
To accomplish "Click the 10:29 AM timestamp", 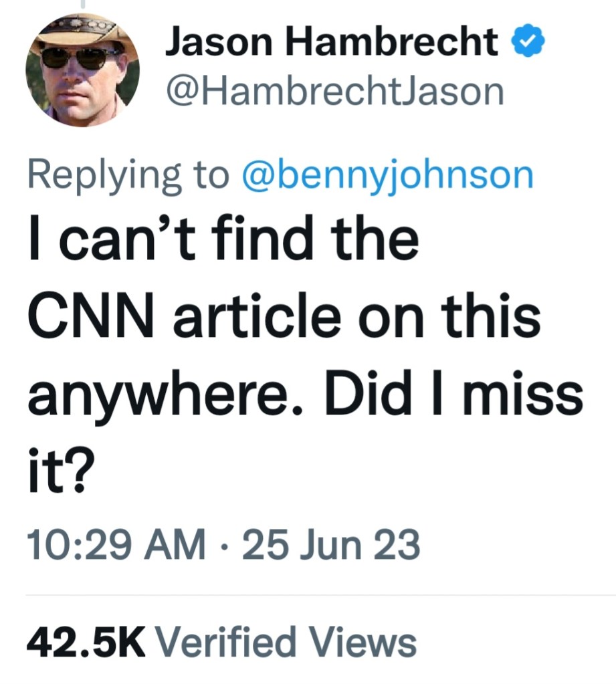I will (116, 545).
